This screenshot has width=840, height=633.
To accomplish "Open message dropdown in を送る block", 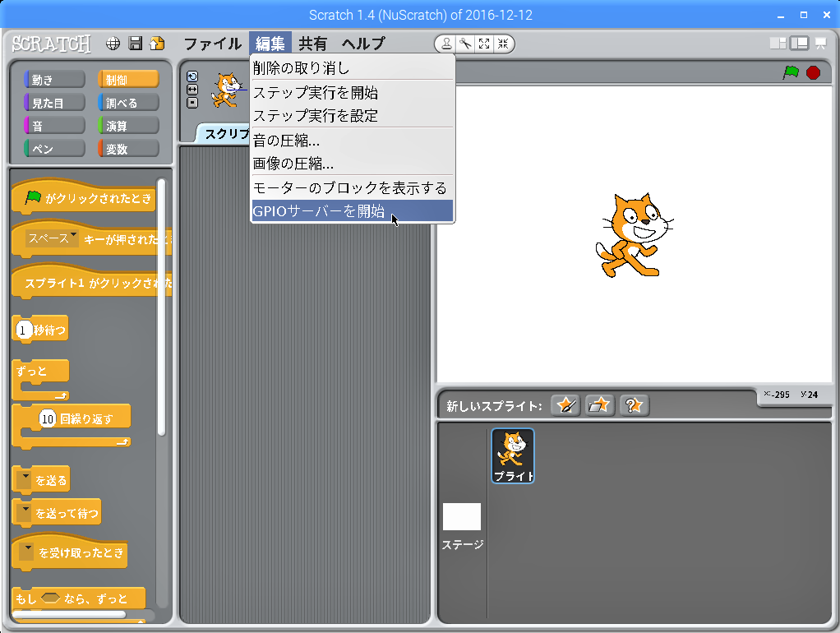I will pos(24,480).
